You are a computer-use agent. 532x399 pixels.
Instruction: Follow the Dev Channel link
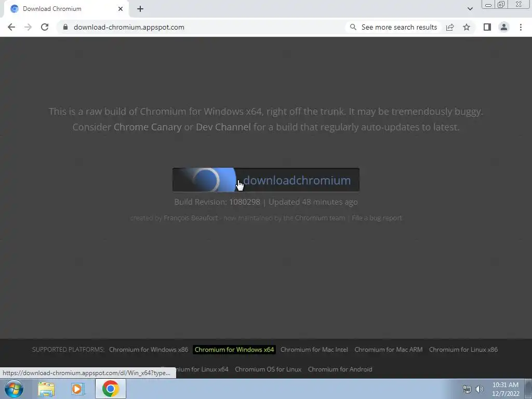point(223,127)
